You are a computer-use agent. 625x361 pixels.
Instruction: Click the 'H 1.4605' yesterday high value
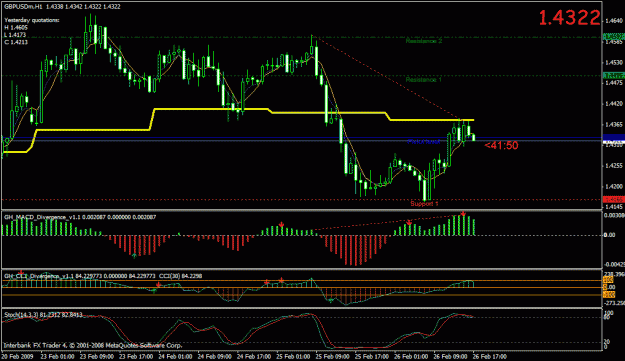point(16,27)
